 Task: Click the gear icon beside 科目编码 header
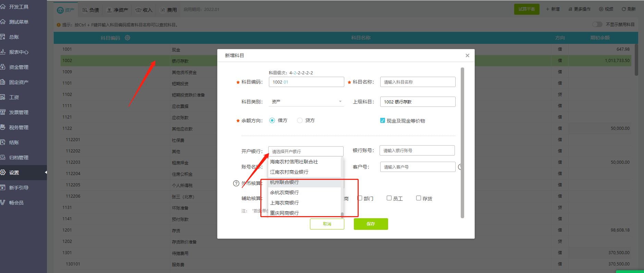pyautogui.click(x=127, y=38)
